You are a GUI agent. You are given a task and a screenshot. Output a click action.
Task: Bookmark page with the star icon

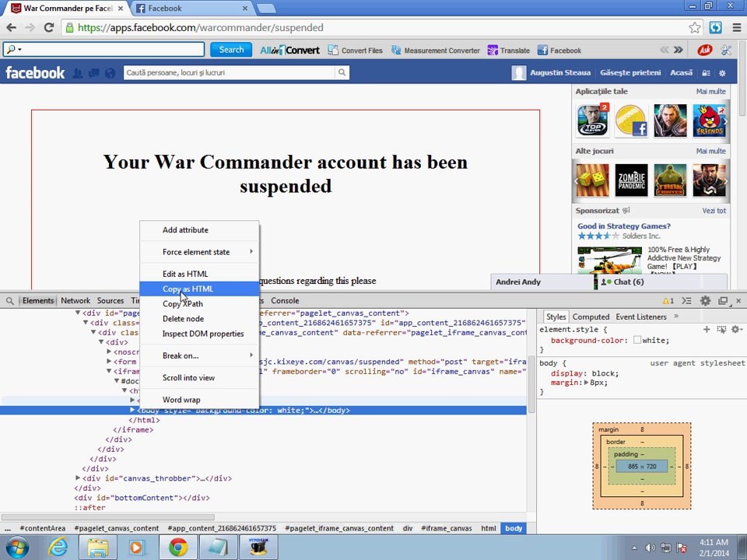pos(695,28)
